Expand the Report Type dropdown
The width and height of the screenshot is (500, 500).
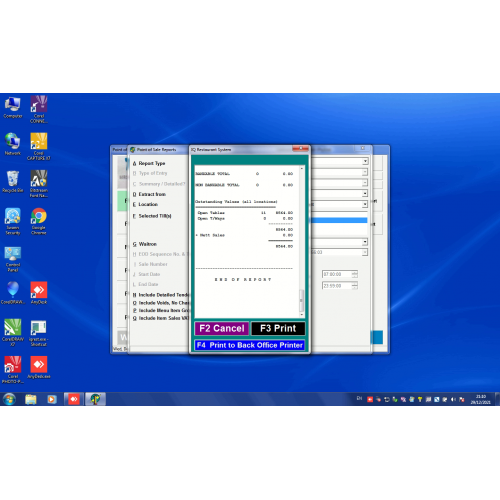[365, 161]
